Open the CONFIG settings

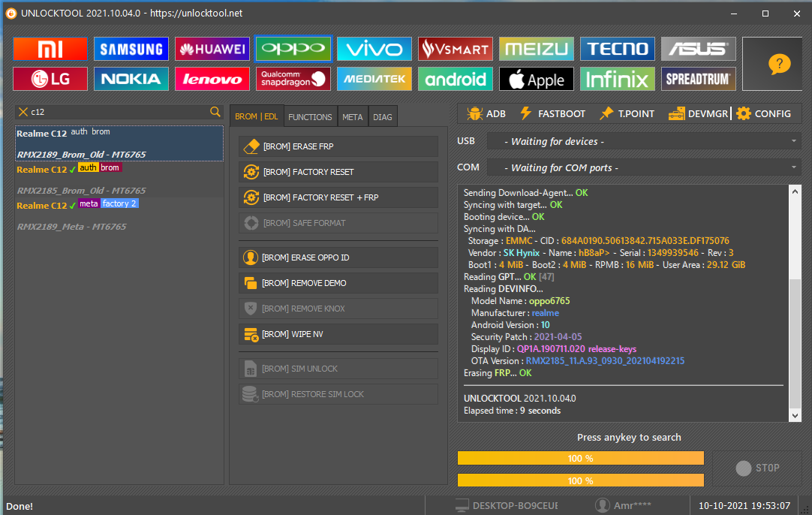coord(764,113)
